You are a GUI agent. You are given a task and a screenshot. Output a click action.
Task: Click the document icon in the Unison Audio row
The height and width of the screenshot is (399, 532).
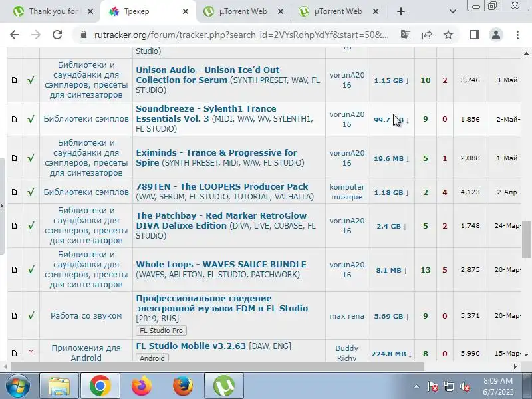tap(14, 80)
